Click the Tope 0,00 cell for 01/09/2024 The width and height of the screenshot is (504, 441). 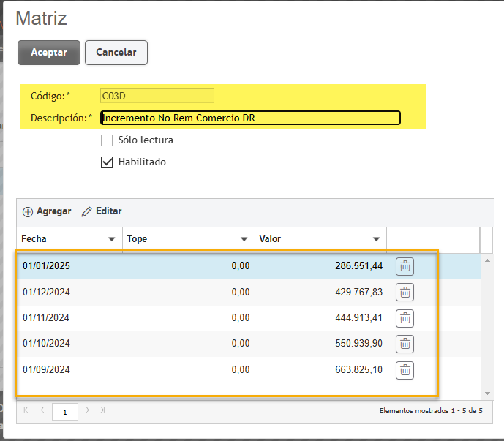(241, 369)
